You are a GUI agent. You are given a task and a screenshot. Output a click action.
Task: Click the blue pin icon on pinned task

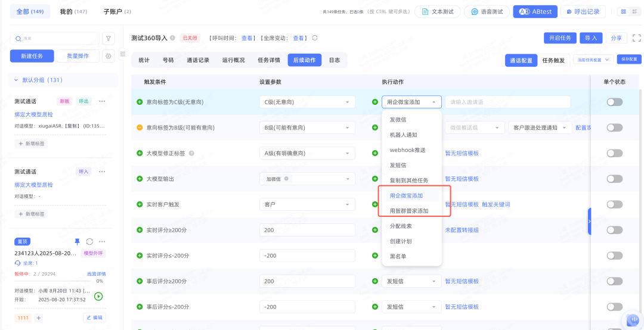[77, 241]
